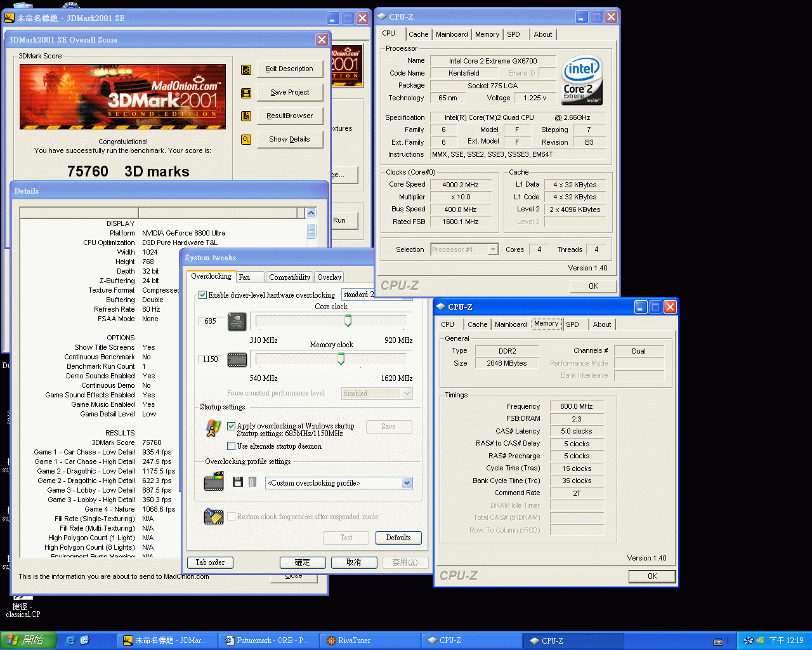Click the 3DMark2001 title bar icon
The image size is (812, 650).
point(10,18)
